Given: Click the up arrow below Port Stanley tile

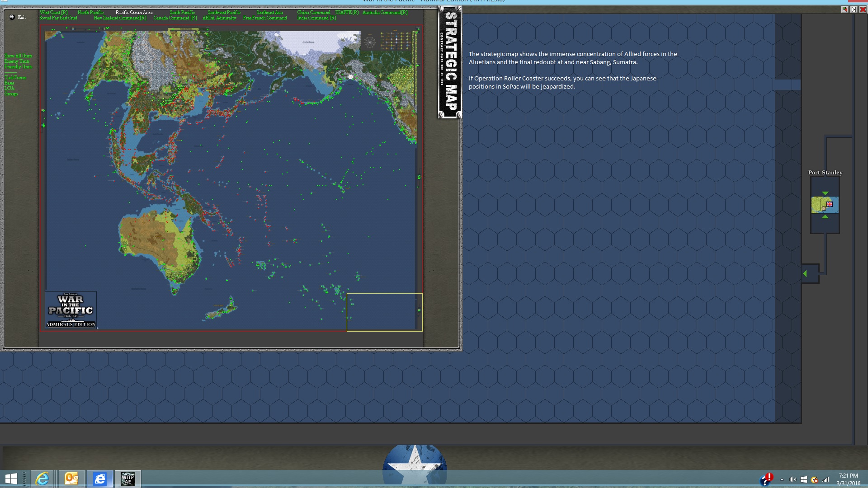Looking at the screenshot, I should pos(825,217).
